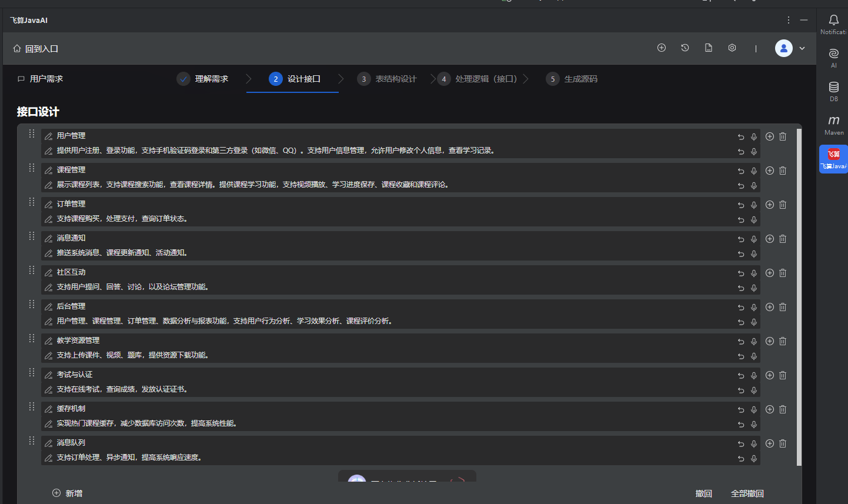Click the 支持在线考试 description text
This screenshot has height=504, width=848.
122,389
